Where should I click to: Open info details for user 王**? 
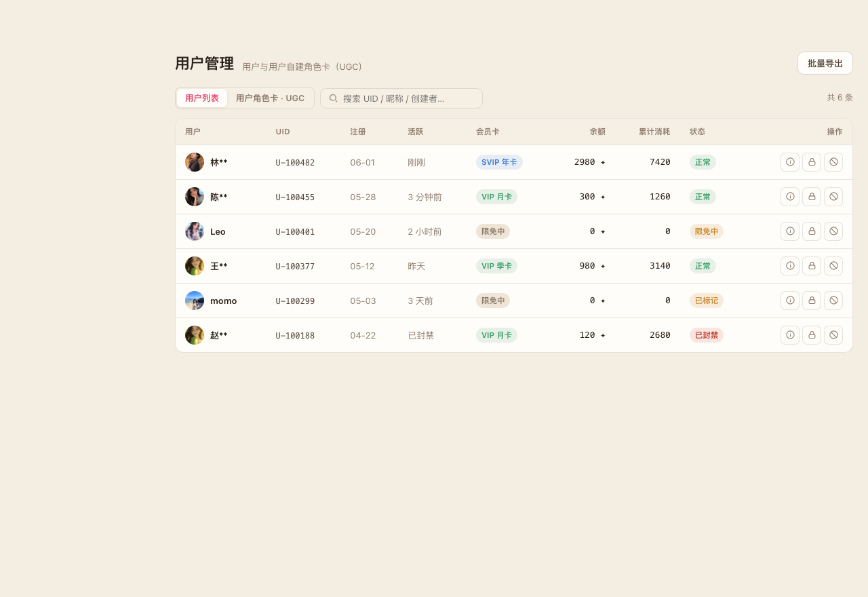(790, 266)
